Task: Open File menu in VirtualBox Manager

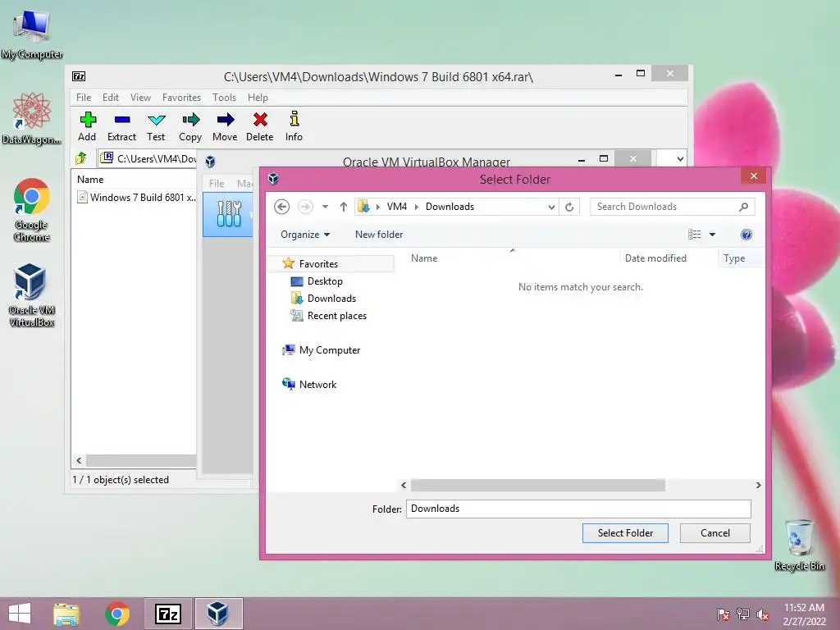Action: [x=217, y=183]
